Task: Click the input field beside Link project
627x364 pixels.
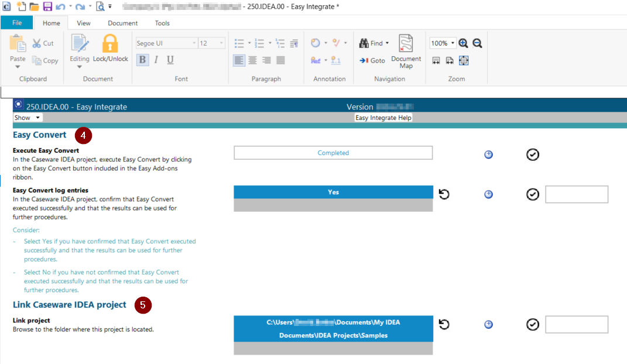Action: (576, 324)
